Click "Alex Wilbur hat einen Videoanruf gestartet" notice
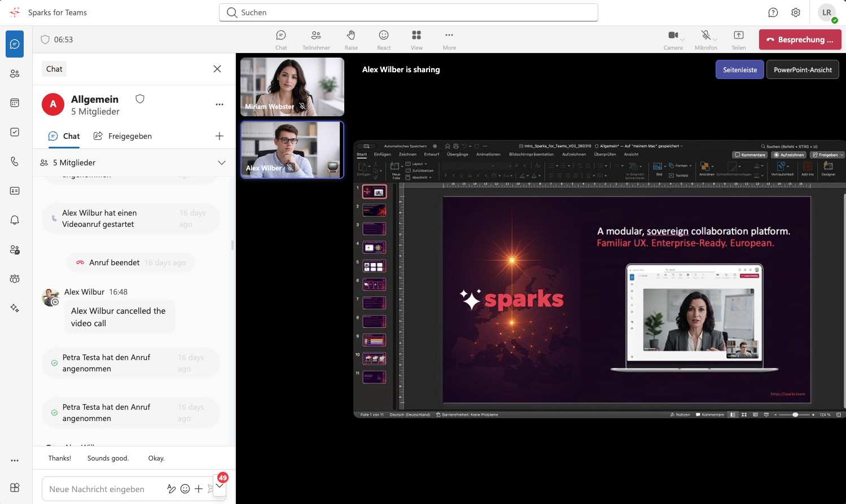This screenshot has height=504, width=846. [131, 218]
